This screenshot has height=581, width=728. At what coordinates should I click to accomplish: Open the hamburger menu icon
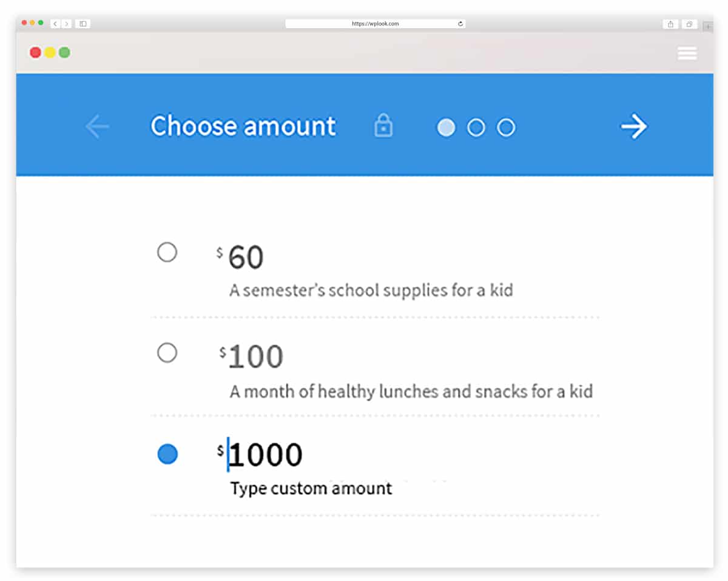click(x=687, y=53)
